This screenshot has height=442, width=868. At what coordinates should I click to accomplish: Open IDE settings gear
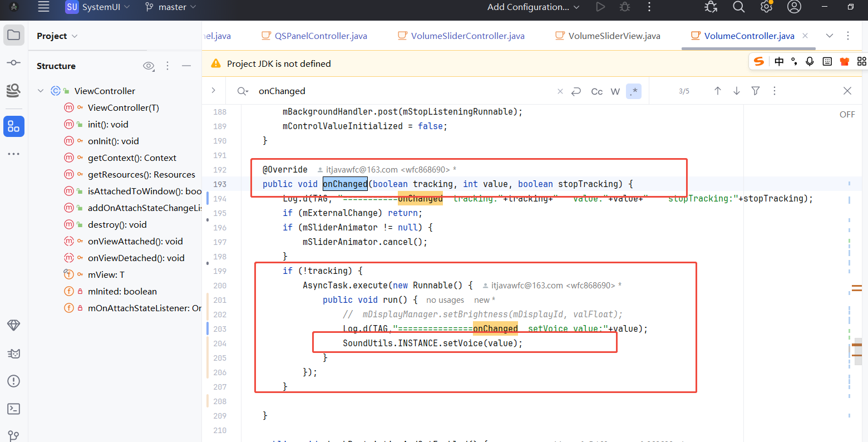tap(766, 7)
